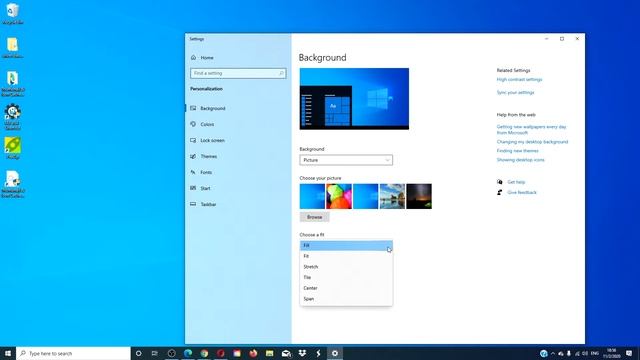This screenshot has width=640, height=360.
Task: Click the Give feedback link
Action: point(522,192)
